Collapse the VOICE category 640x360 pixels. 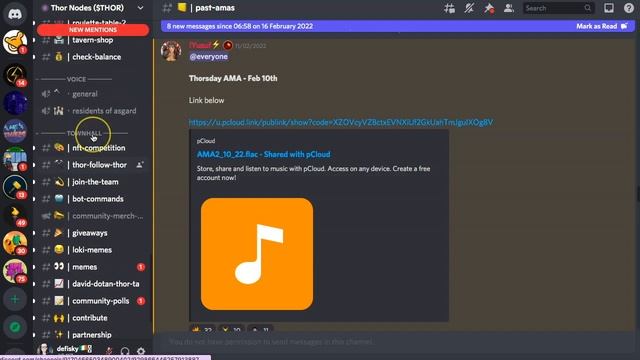76,79
